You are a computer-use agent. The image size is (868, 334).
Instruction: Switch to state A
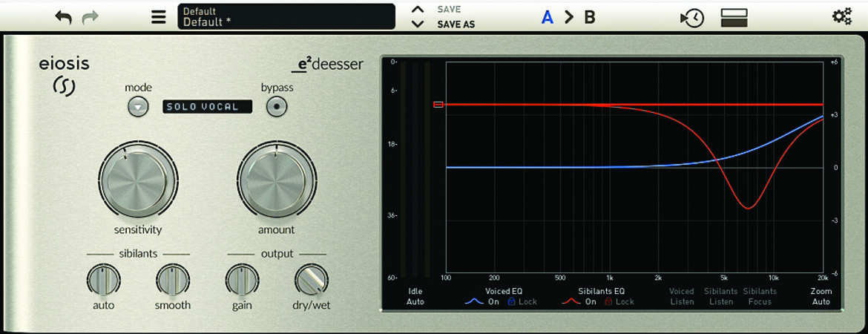point(547,17)
